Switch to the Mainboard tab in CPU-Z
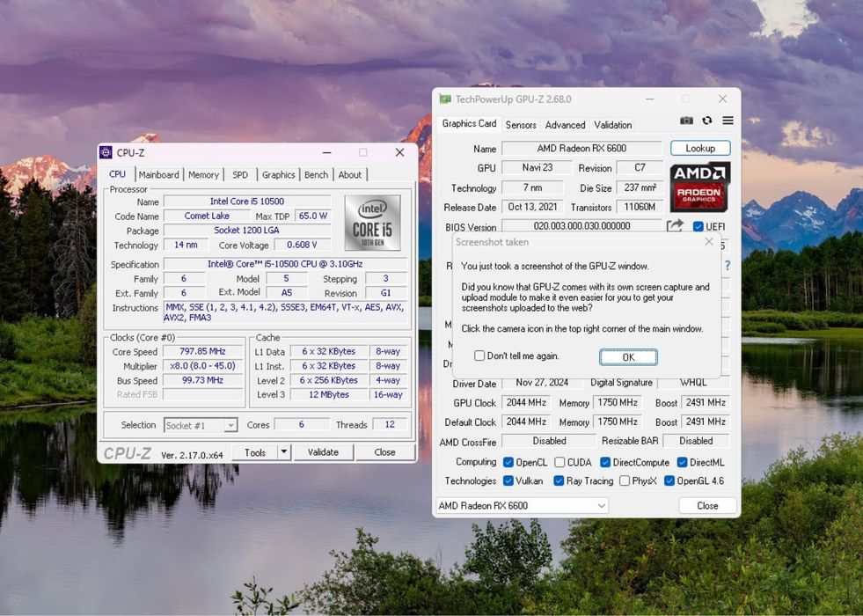863x616 pixels. 159,174
